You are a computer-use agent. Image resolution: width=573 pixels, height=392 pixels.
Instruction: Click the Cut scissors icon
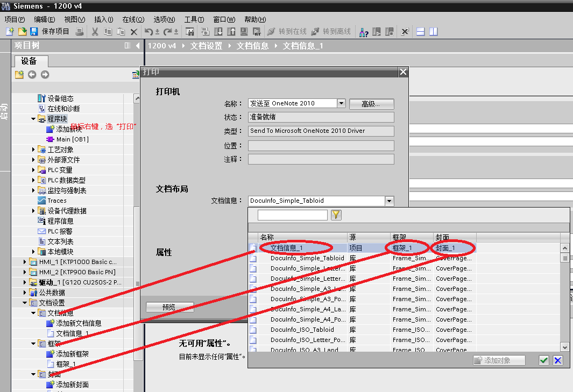[x=95, y=32]
